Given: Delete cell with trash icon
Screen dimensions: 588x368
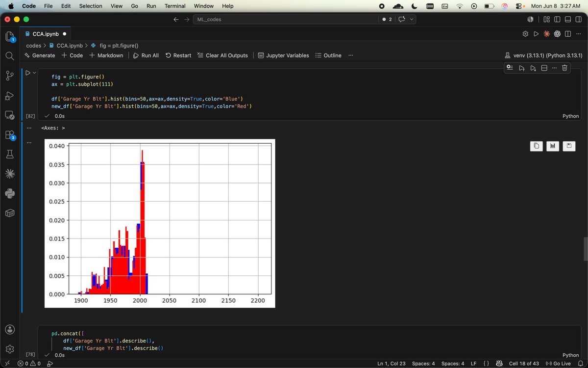Looking at the screenshot, I should (x=564, y=68).
